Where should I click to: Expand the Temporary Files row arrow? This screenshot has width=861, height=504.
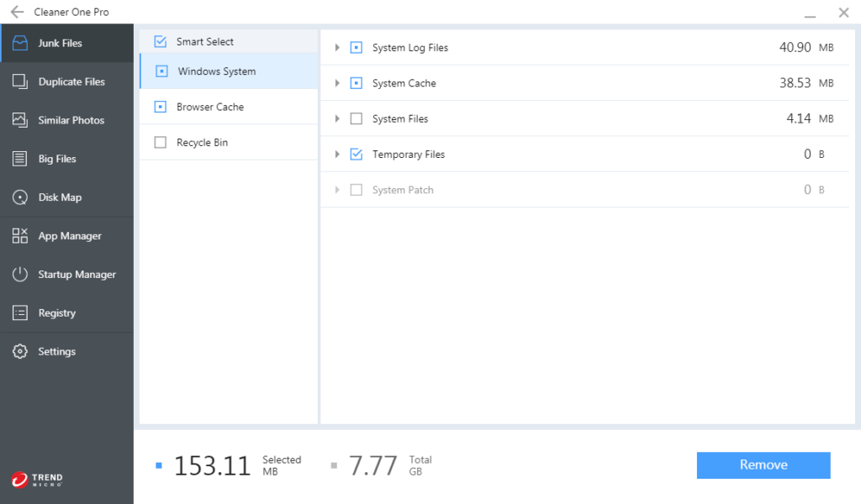[337, 155]
